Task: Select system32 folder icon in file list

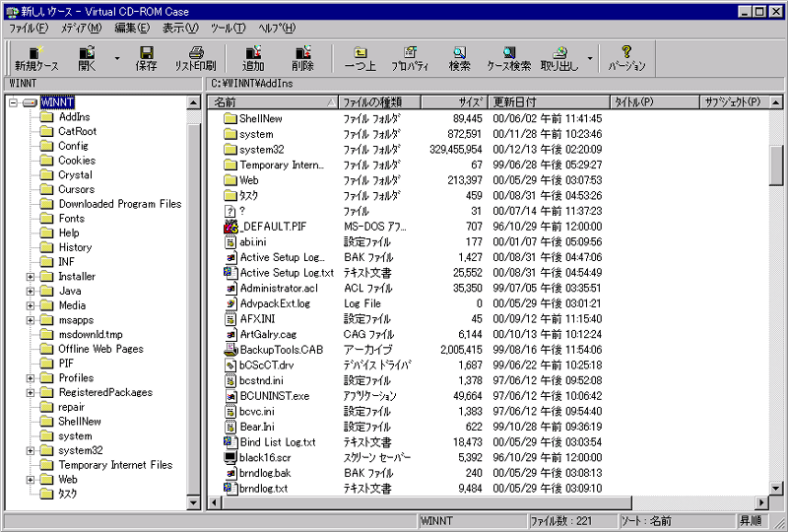Action: [230, 150]
